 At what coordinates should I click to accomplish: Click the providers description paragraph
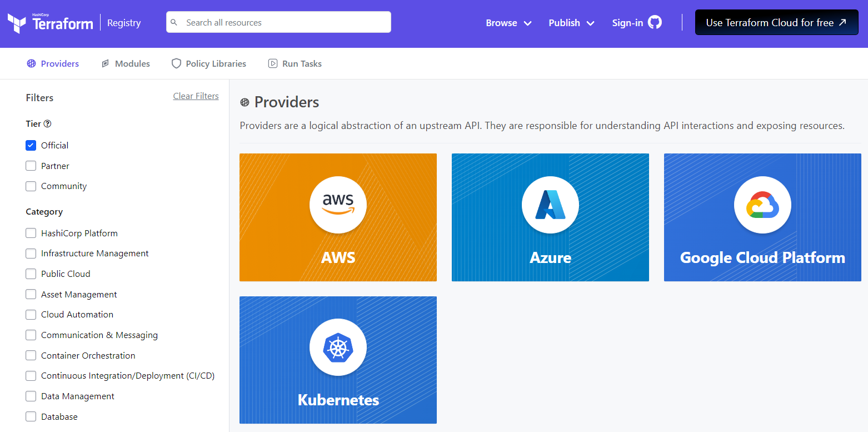(542, 126)
